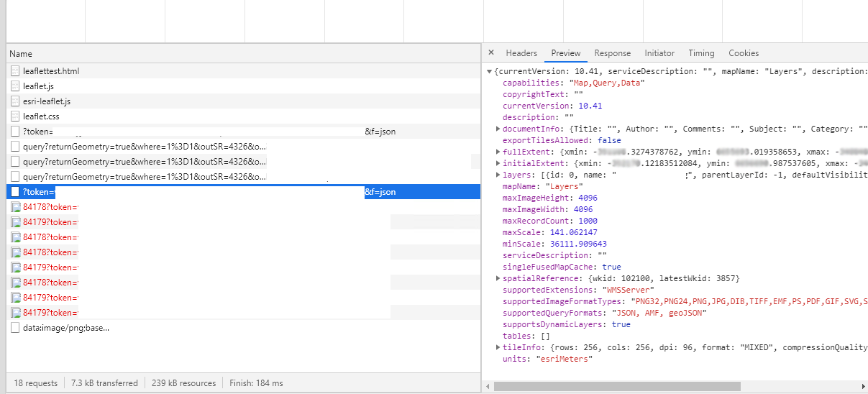The width and height of the screenshot is (868, 394).
Task: Click the copyrightText property
Action: (533, 94)
